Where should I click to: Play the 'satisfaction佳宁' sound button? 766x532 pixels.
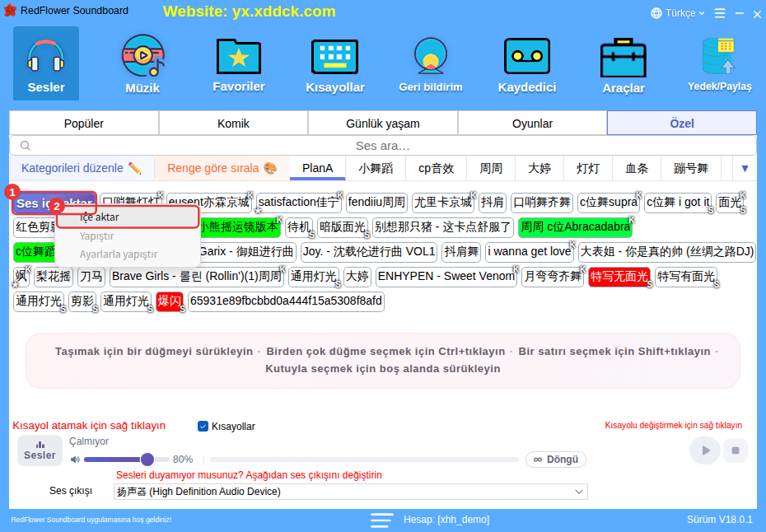click(x=299, y=203)
